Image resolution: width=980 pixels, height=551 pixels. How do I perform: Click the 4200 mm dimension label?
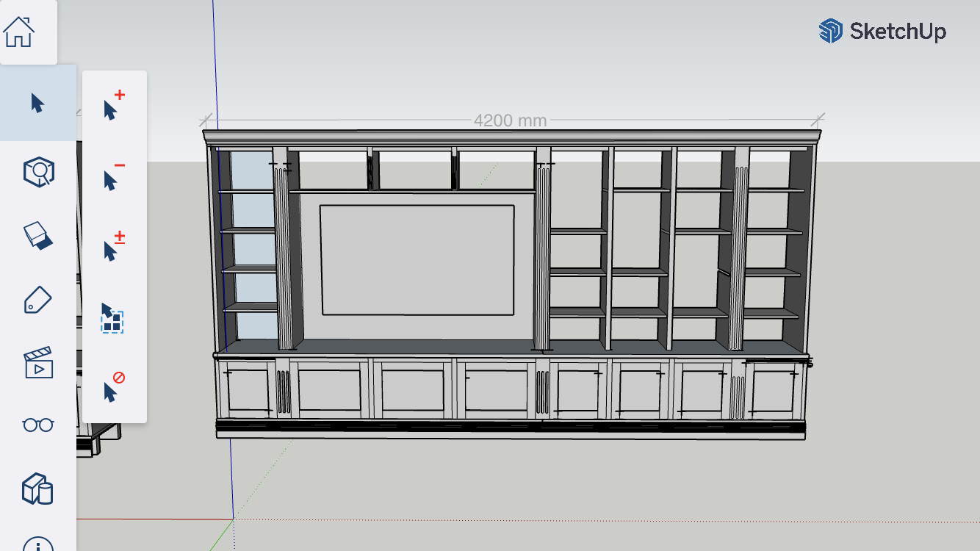[x=510, y=120]
